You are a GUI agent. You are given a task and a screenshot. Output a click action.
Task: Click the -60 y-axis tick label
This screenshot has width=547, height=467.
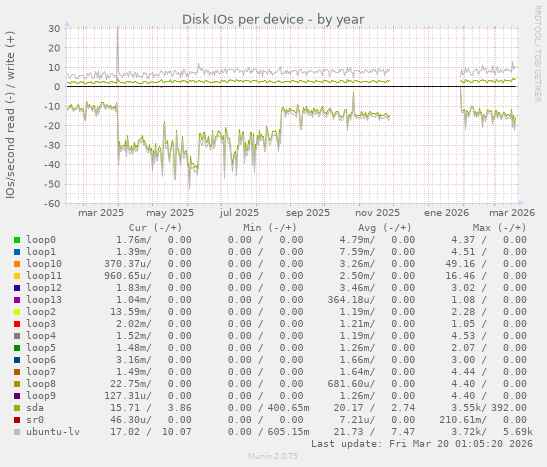52,203
